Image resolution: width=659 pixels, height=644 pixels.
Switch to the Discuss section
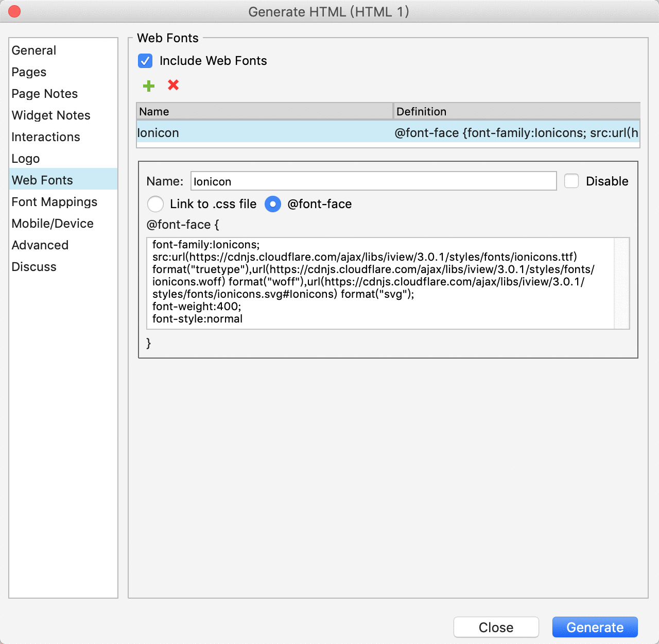point(63,267)
